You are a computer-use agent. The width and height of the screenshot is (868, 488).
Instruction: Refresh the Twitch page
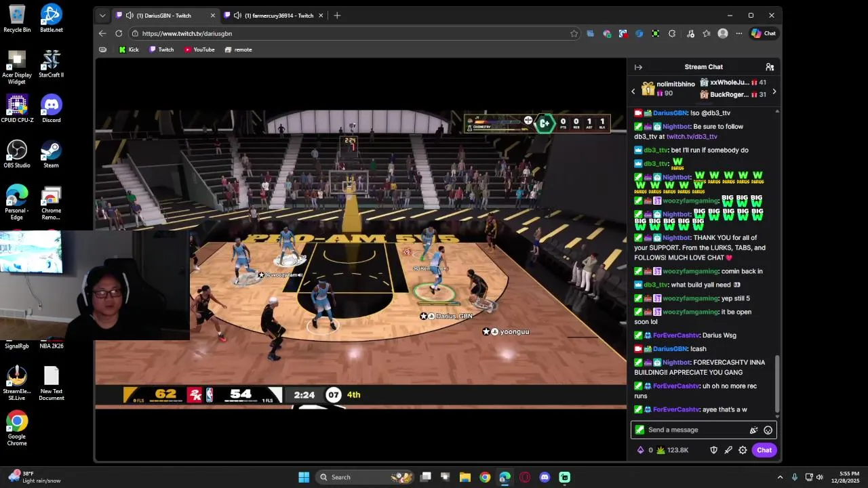coord(119,33)
